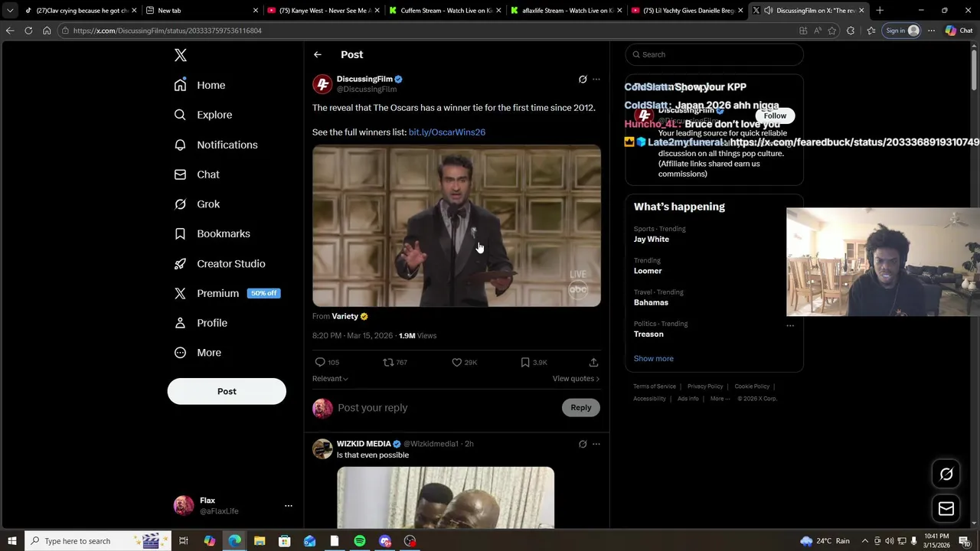The width and height of the screenshot is (980, 551).
Task: Share the DiscussingFilm post
Action: tap(593, 362)
